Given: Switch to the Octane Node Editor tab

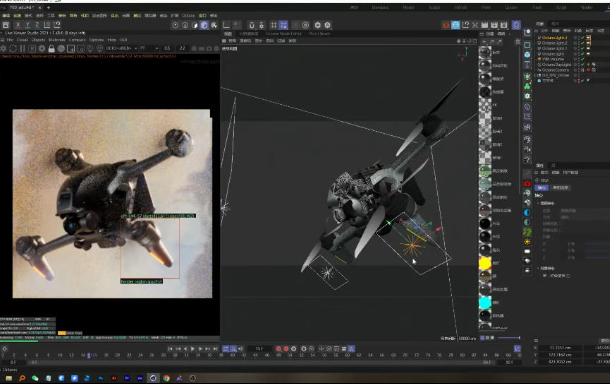Looking at the screenshot, I should pyautogui.click(x=283, y=34).
